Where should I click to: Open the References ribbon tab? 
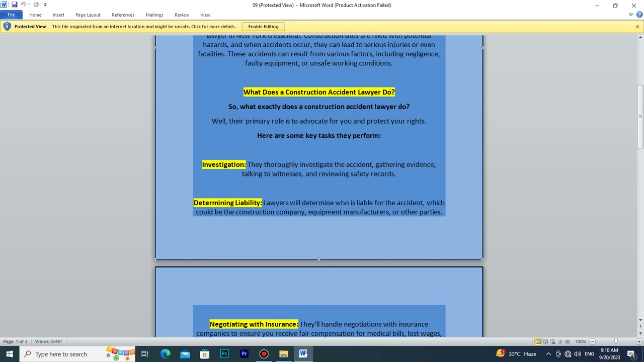(123, 15)
